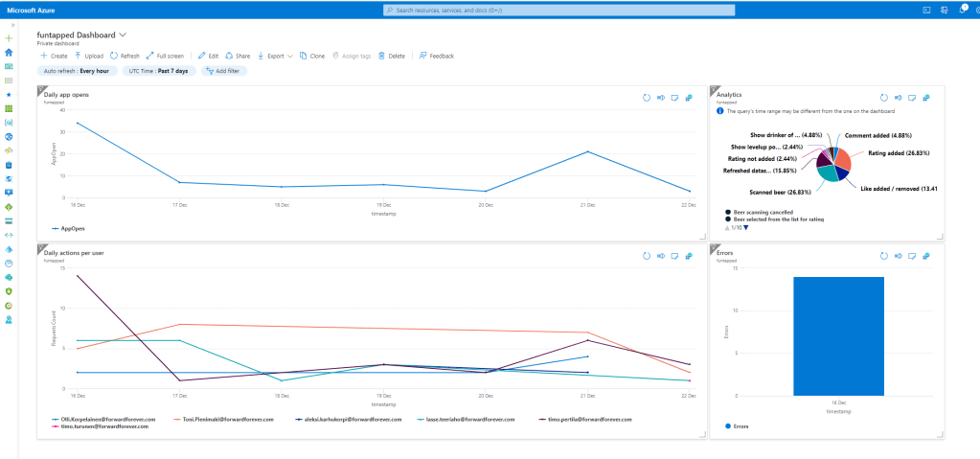
Task: Click Edit in the dashboard toolbar
Action: (208, 56)
